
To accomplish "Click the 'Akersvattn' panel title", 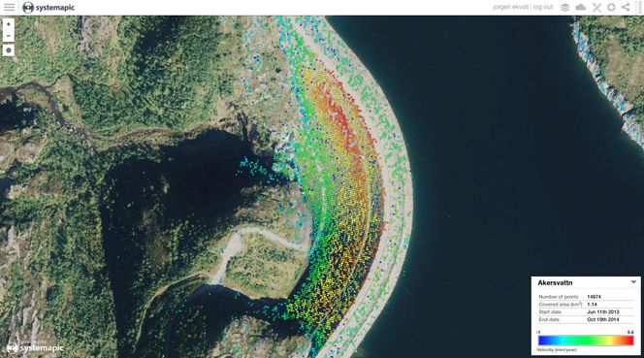I will (555, 282).
